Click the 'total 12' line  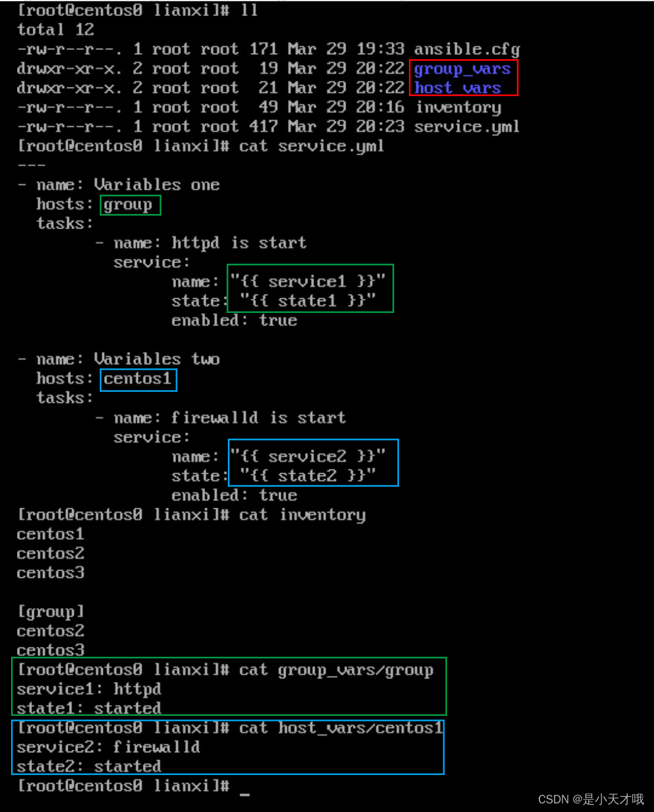pyautogui.click(x=55, y=30)
